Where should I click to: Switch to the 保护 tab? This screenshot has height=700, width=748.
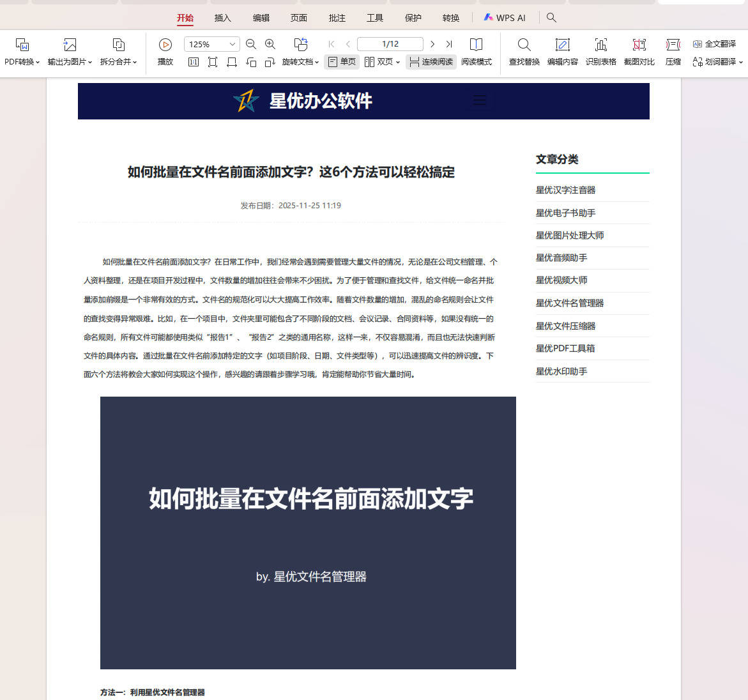[413, 18]
